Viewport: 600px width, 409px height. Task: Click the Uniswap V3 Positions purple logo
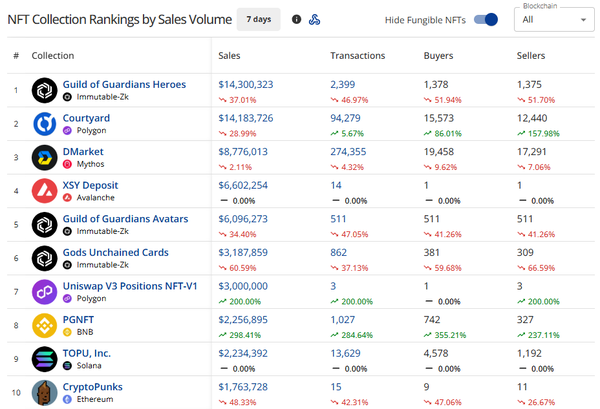point(44,292)
